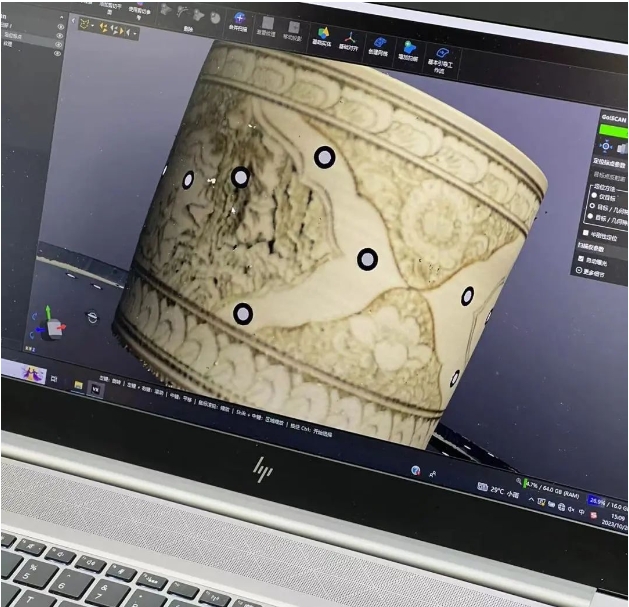Show hidden system tray icons chevron
Viewport: 629px width, 607px height.
click(x=531, y=500)
